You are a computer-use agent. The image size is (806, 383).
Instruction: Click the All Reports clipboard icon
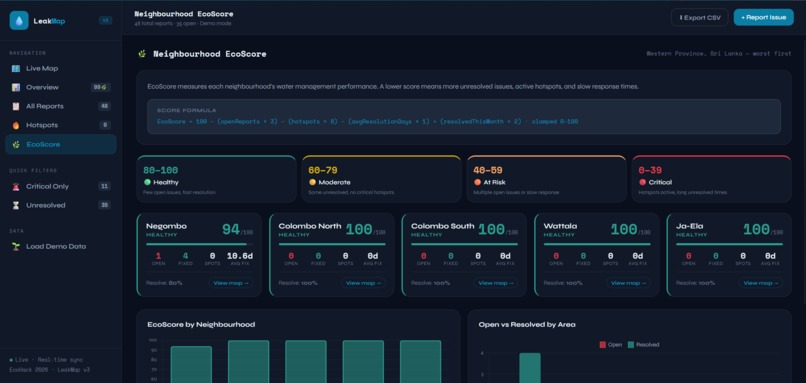16,106
